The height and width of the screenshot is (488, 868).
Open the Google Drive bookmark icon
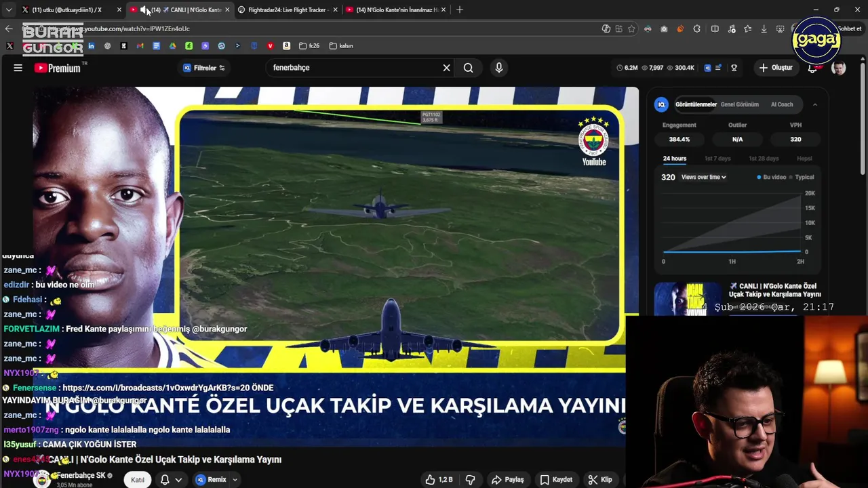click(172, 46)
